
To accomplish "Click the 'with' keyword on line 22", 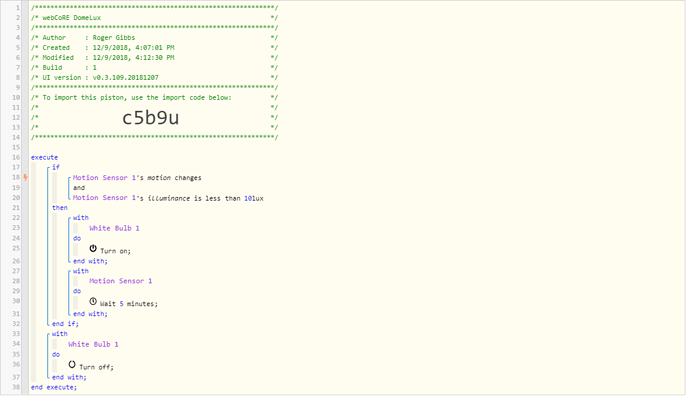I will (81, 218).
